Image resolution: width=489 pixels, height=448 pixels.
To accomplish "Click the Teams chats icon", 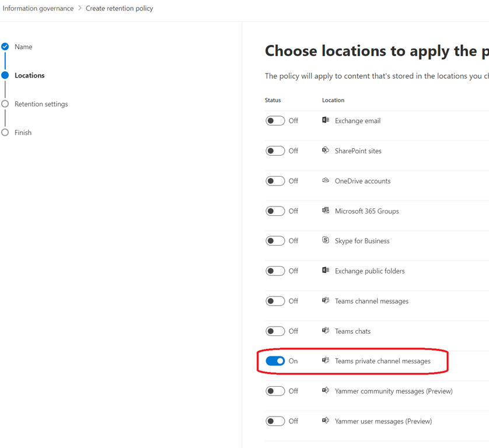I will point(326,331).
